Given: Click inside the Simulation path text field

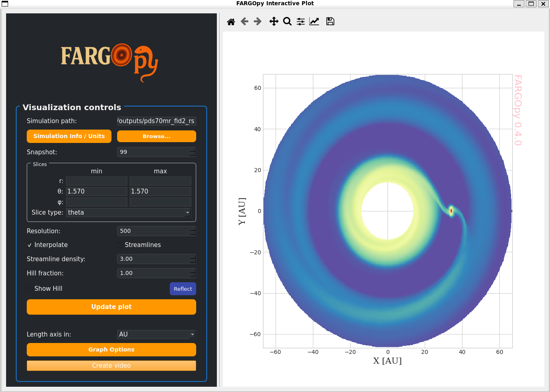Looking at the screenshot, I should (x=156, y=121).
